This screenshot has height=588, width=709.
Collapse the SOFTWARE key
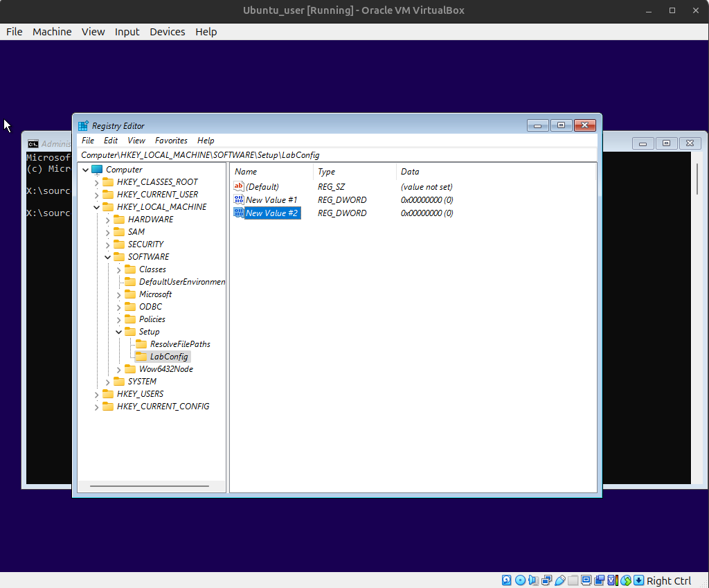(x=107, y=258)
